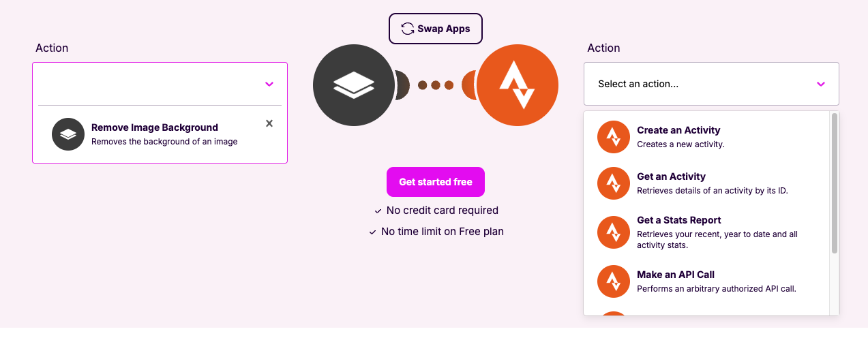Screen dimensions: 868x340
Task: Click the Remove Image Background title text
Action: 155,127
